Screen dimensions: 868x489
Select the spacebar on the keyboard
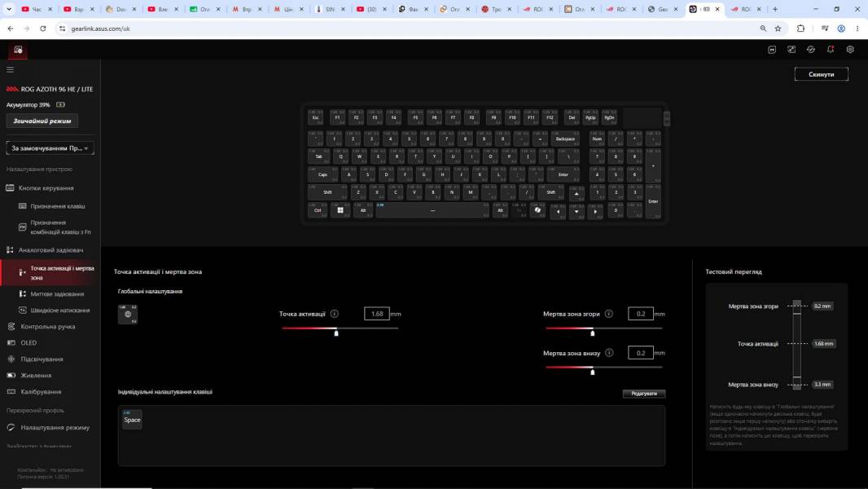pos(433,210)
